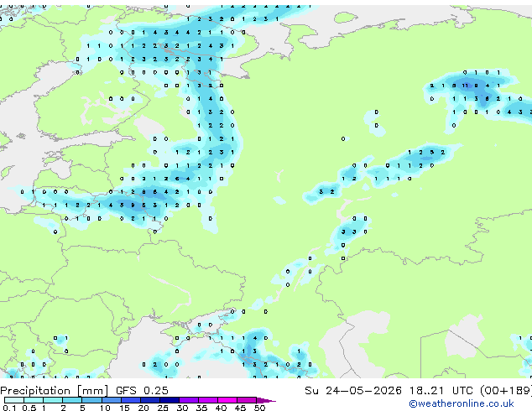Click the "50" legend scale label
Viewport: 532px width, 411px height.
pyautogui.click(x=259, y=408)
